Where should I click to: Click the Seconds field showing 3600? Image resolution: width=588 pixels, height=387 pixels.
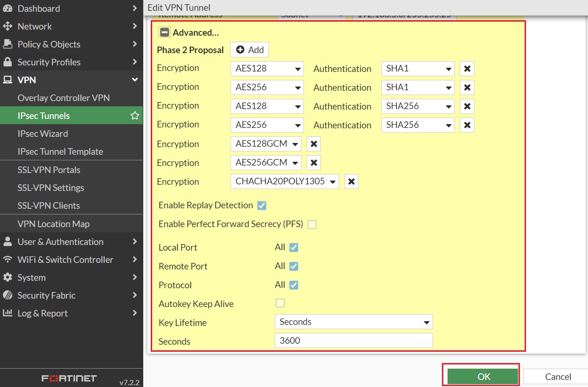point(353,341)
